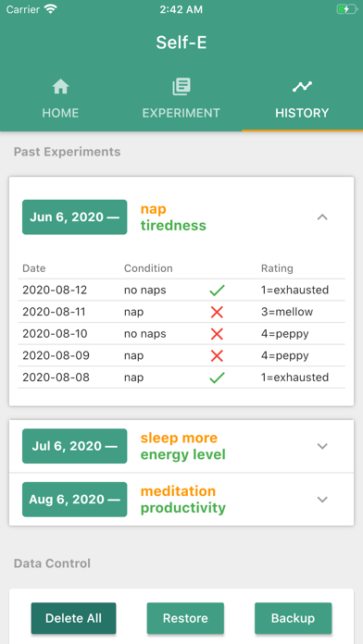
Task: Tap the Restore button
Action: click(x=185, y=618)
